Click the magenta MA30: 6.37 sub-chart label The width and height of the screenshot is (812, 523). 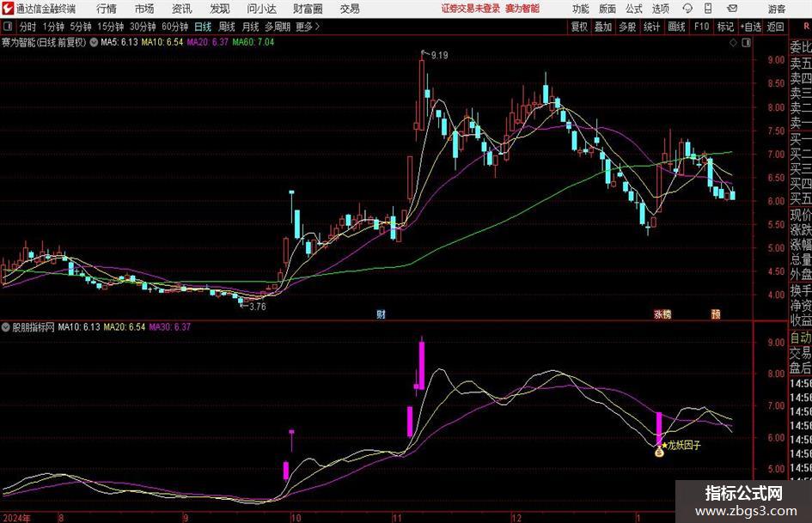click(170, 326)
